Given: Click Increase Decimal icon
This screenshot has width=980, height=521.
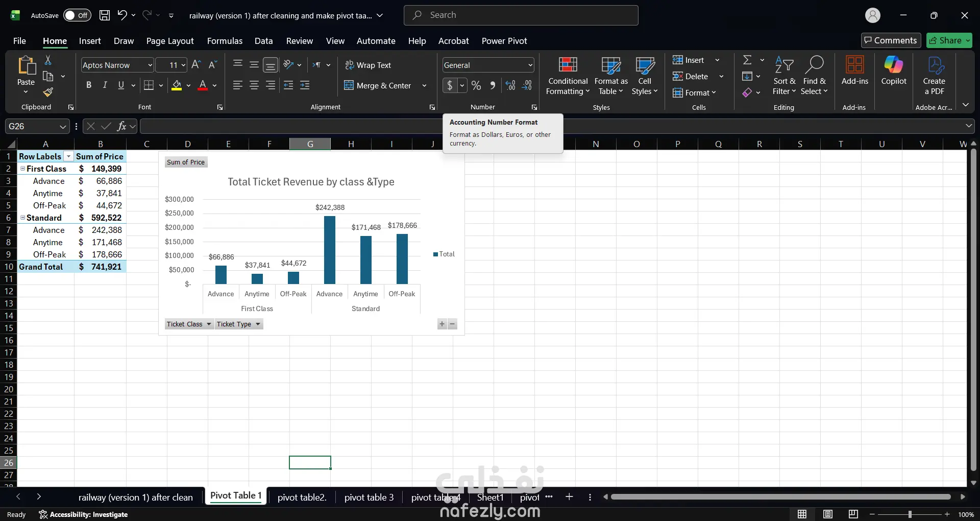Looking at the screenshot, I should (x=510, y=85).
